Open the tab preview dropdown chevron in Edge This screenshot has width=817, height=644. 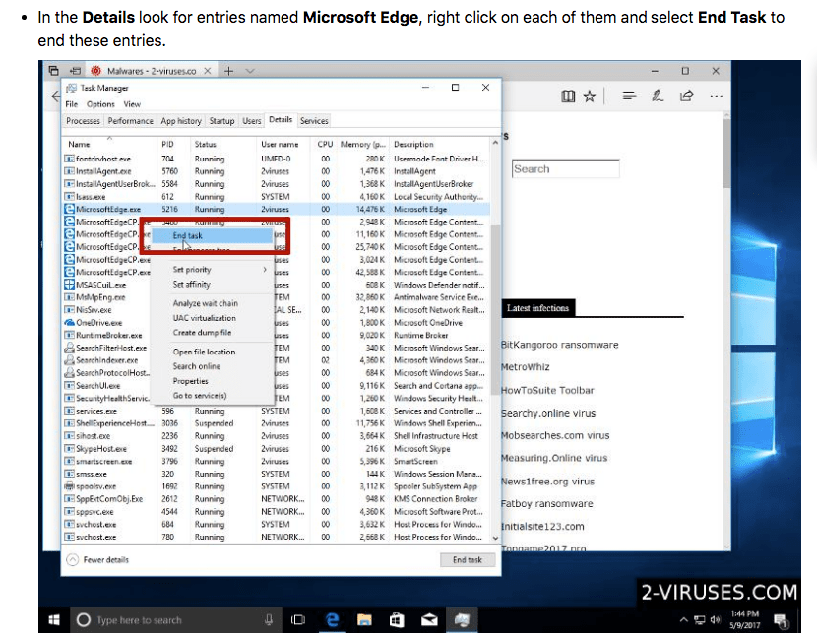(x=250, y=70)
